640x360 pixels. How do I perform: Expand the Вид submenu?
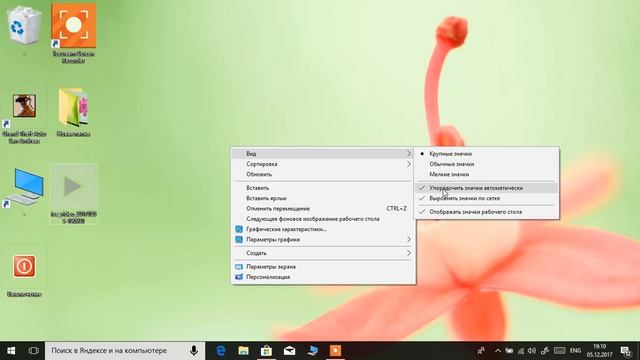point(323,154)
